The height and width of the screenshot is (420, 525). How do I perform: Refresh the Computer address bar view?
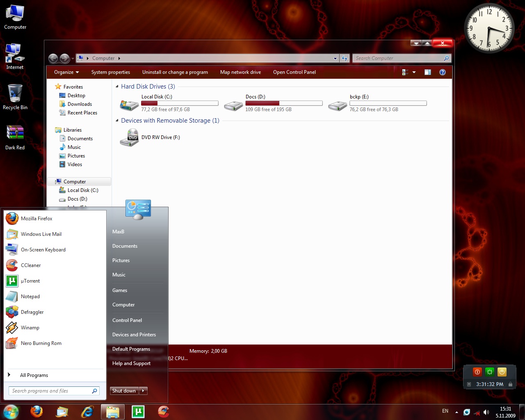(345, 58)
